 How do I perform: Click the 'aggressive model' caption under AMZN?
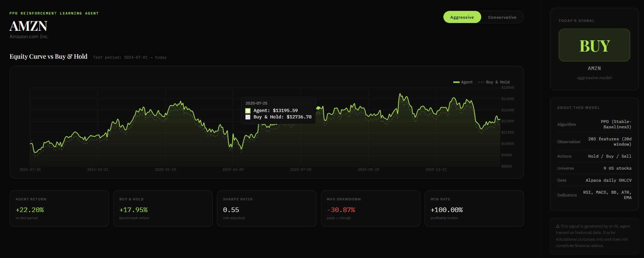(x=594, y=78)
